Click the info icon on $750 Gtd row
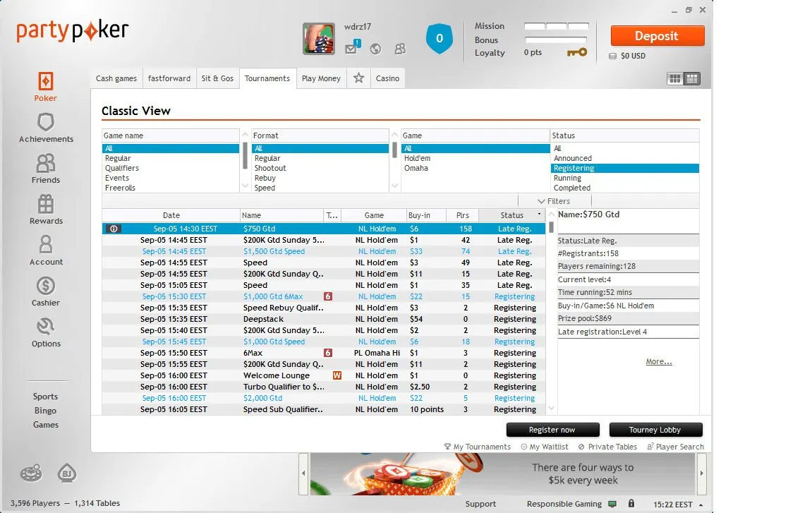 pyautogui.click(x=114, y=229)
